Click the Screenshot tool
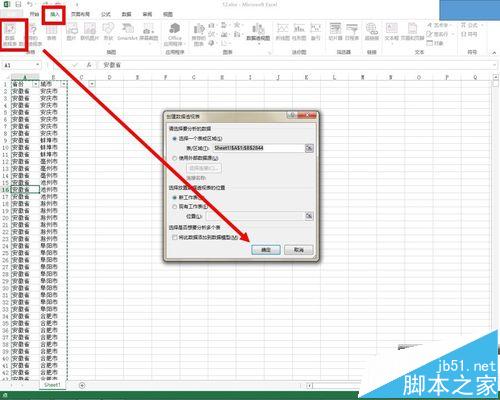This screenshot has width=500, height=400. pos(149,33)
